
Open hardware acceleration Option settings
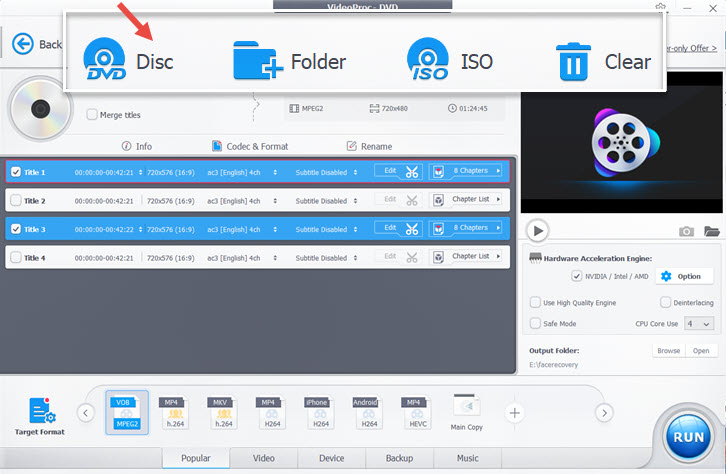point(683,276)
